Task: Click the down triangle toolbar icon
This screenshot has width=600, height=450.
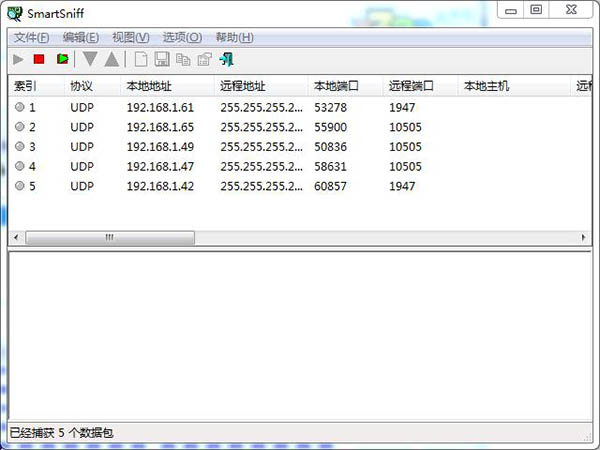Action: (91, 60)
